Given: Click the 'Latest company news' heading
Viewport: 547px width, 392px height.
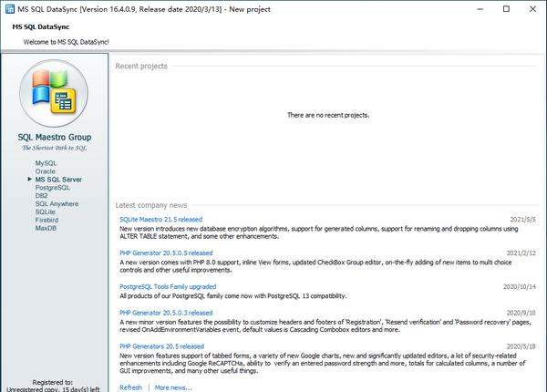Looking at the screenshot, I should pyautogui.click(x=151, y=205).
